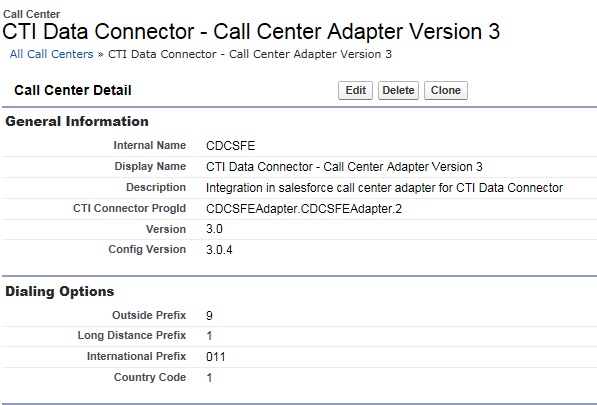Click the International Prefix value 011

pyautogui.click(x=216, y=357)
